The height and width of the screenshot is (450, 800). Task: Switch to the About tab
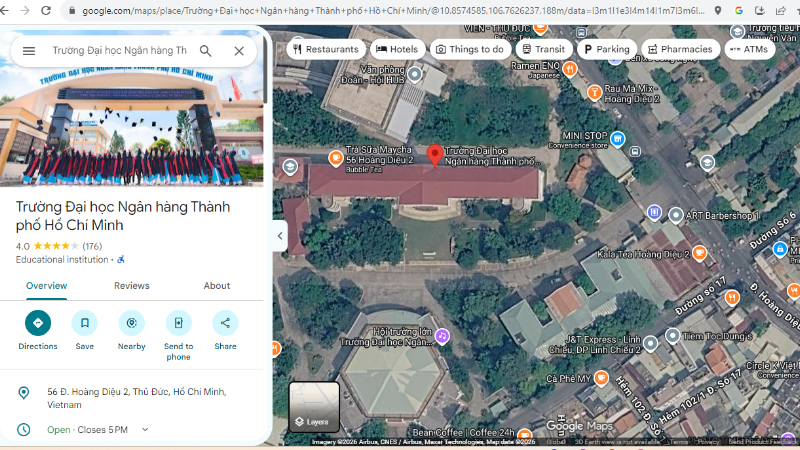tap(217, 286)
